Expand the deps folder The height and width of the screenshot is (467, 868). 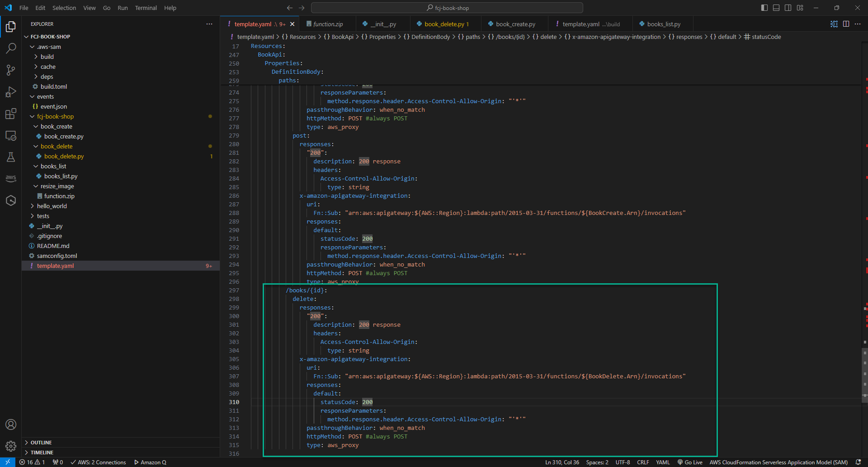click(x=121, y=76)
